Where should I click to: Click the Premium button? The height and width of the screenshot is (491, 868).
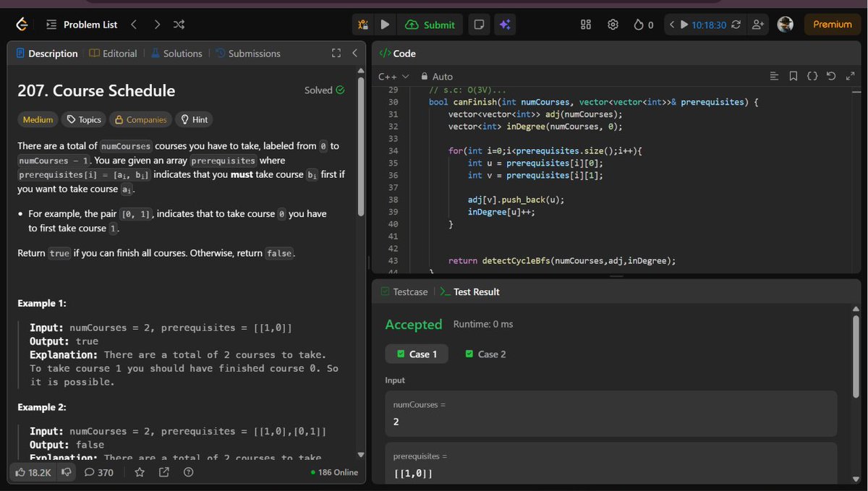tap(832, 25)
